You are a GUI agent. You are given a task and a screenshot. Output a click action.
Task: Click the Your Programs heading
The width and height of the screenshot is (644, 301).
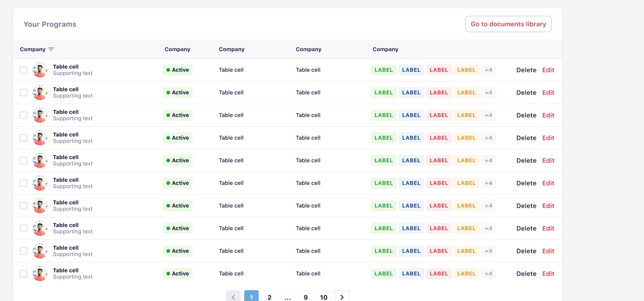pyautogui.click(x=50, y=24)
